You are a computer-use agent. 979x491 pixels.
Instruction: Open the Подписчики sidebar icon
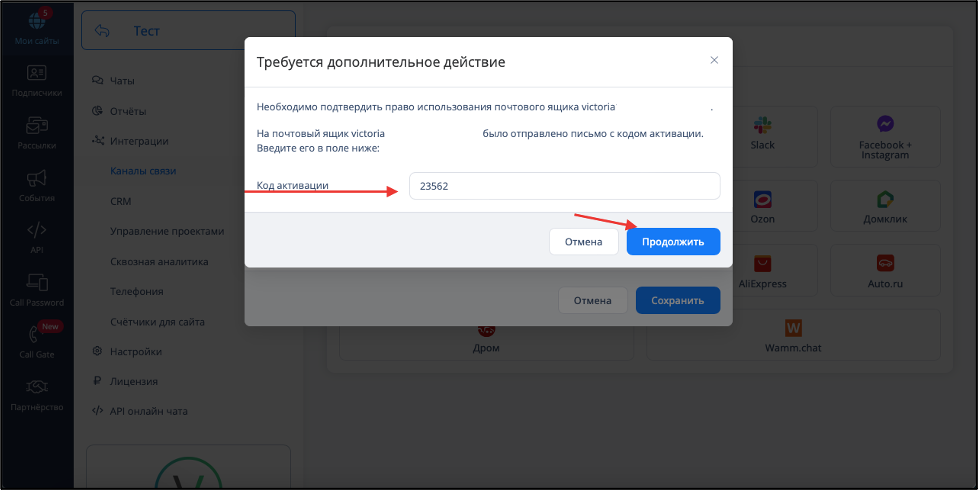click(37, 73)
